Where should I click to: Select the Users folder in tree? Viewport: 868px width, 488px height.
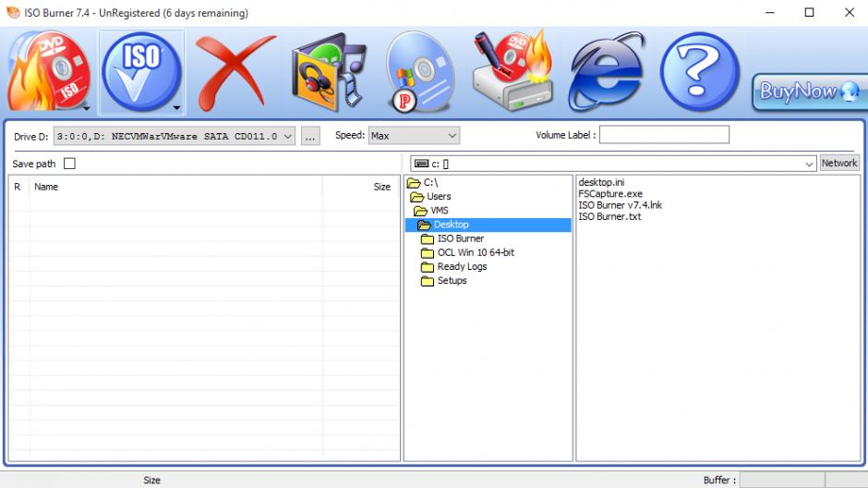point(439,197)
